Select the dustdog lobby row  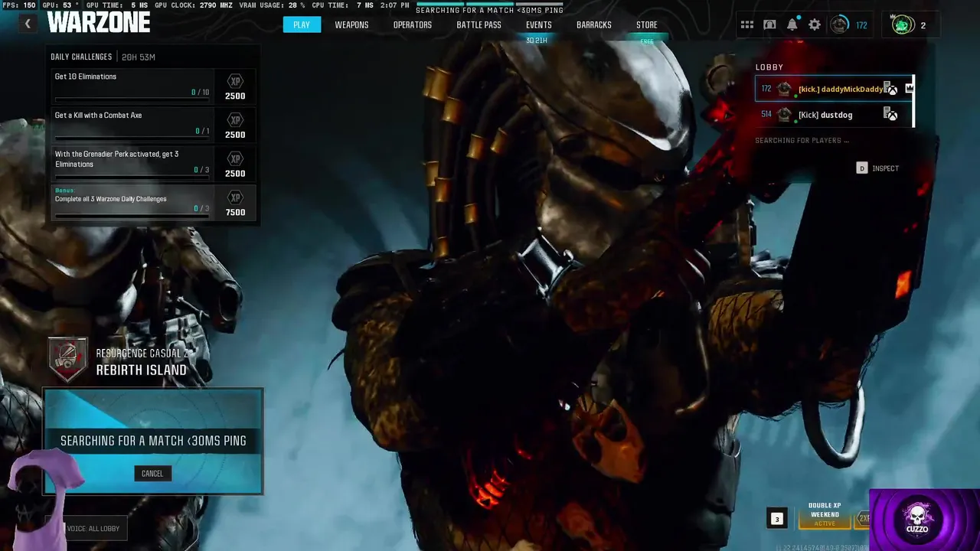coord(834,115)
